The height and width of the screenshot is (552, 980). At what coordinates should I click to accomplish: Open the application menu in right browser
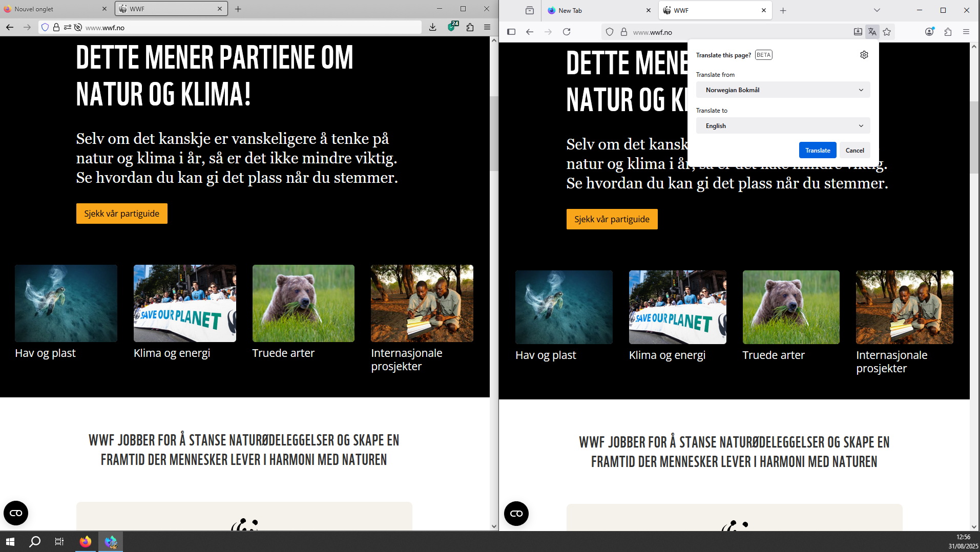click(x=966, y=32)
